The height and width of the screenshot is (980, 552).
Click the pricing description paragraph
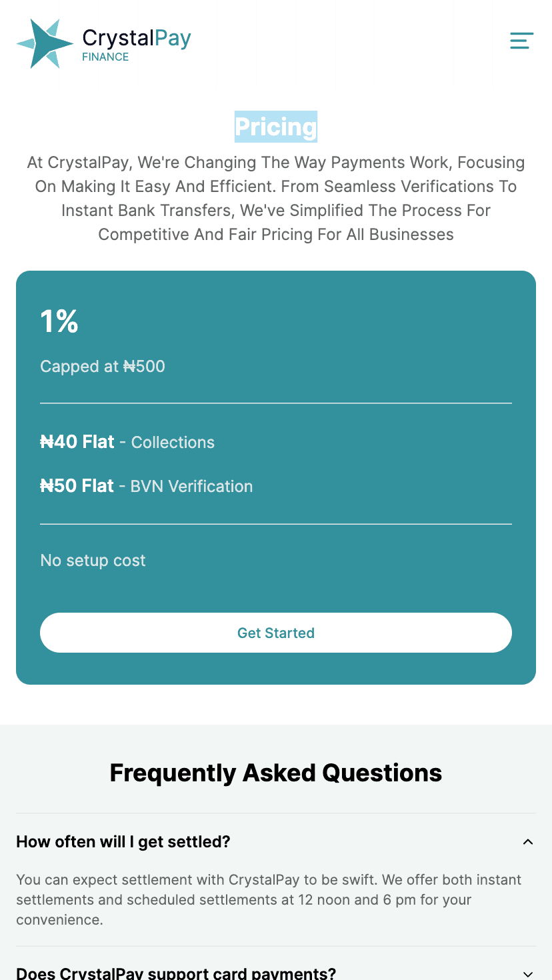point(276,199)
